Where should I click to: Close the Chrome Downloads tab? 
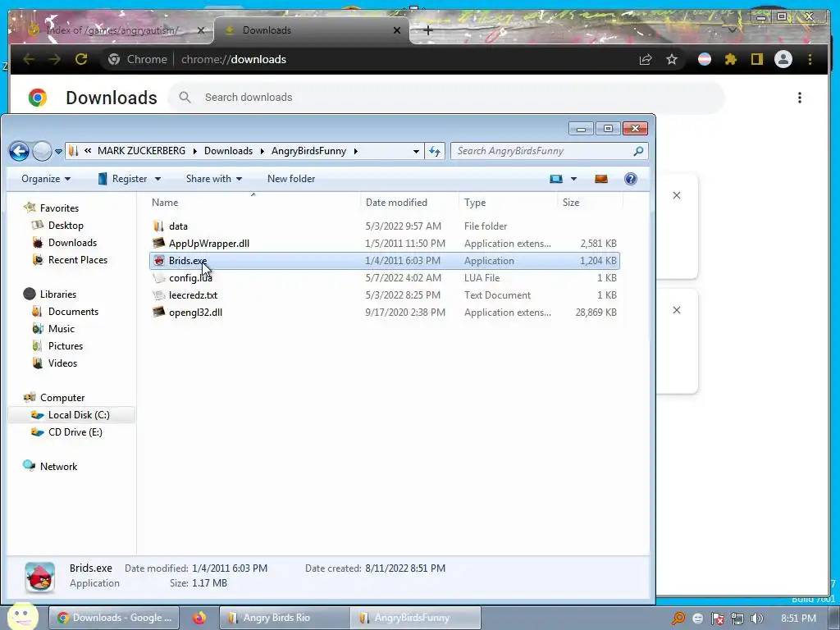click(397, 30)
